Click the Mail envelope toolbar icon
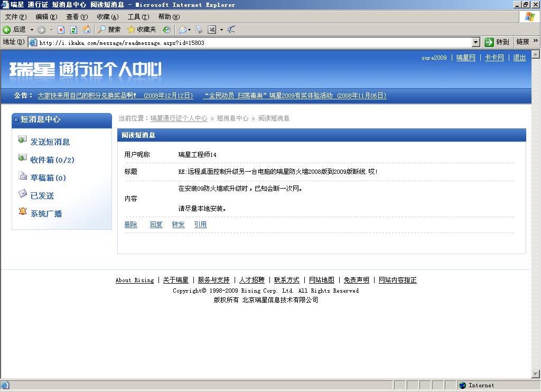The height and width of the screenshot is (392, 541). tap(182, 30)
